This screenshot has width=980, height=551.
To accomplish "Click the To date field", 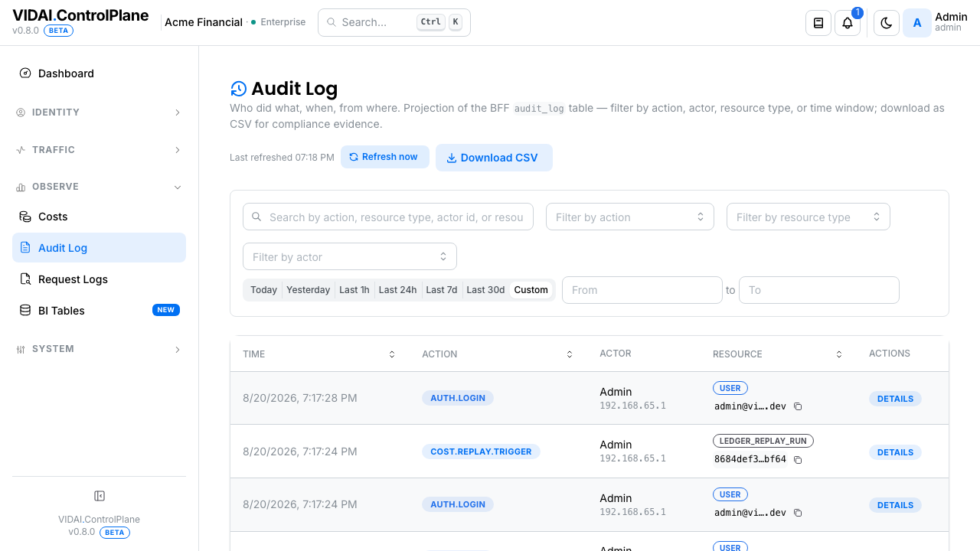I will pos(819,290).
